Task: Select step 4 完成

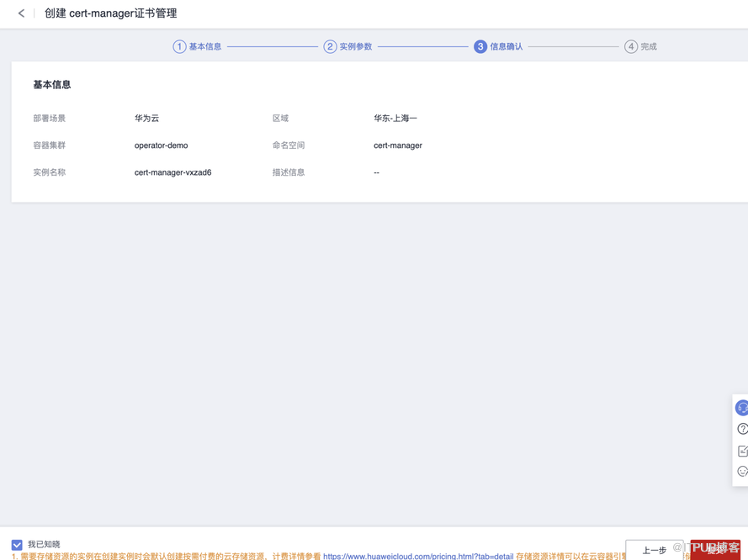Action: [640, 47]
